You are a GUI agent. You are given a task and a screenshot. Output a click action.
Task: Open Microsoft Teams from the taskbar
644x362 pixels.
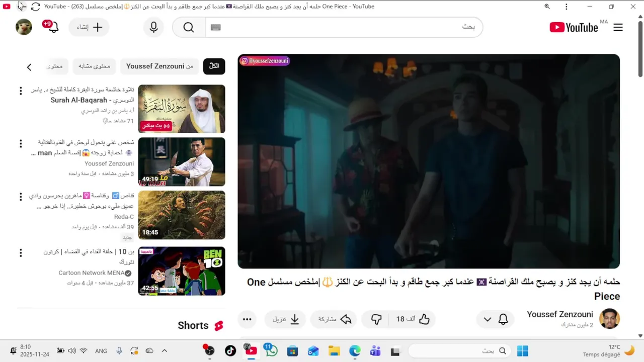[x=375, y=351]
